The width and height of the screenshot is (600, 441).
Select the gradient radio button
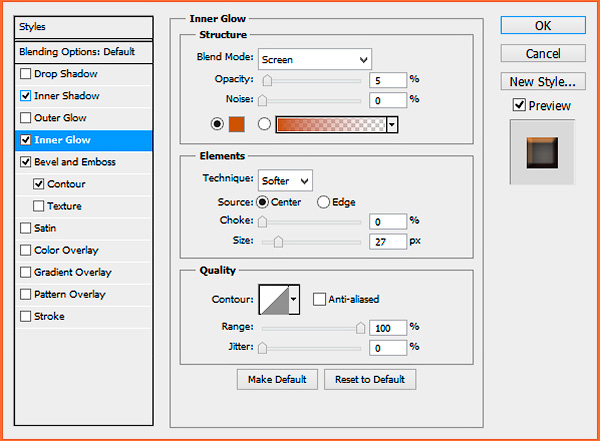[x=264, y=124]
